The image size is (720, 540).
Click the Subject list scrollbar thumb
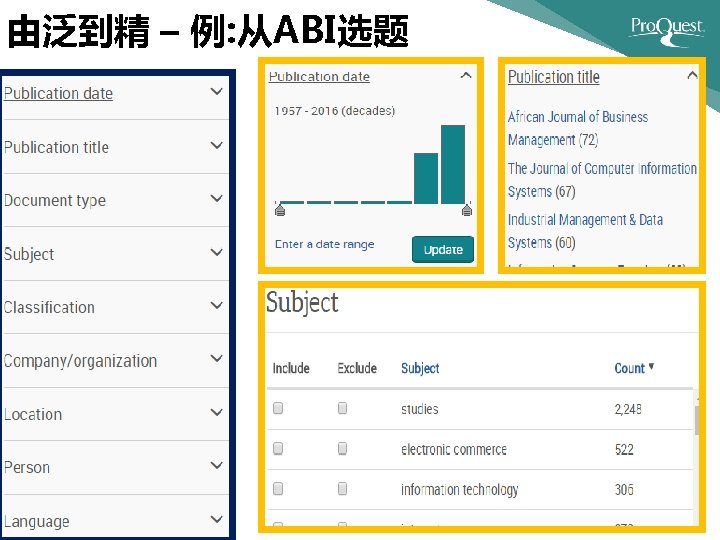(697, 420)
